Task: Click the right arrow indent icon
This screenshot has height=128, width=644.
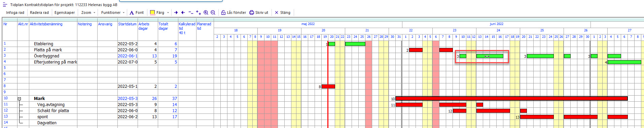Action: (176, 12)
